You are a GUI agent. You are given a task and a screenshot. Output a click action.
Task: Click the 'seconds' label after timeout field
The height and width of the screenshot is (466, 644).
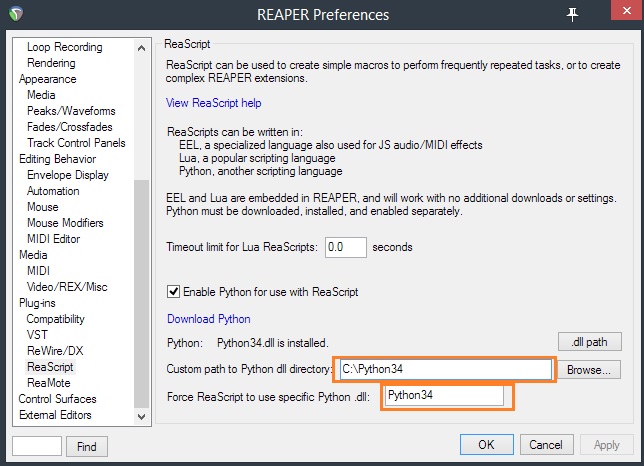[x=392, y=247]
